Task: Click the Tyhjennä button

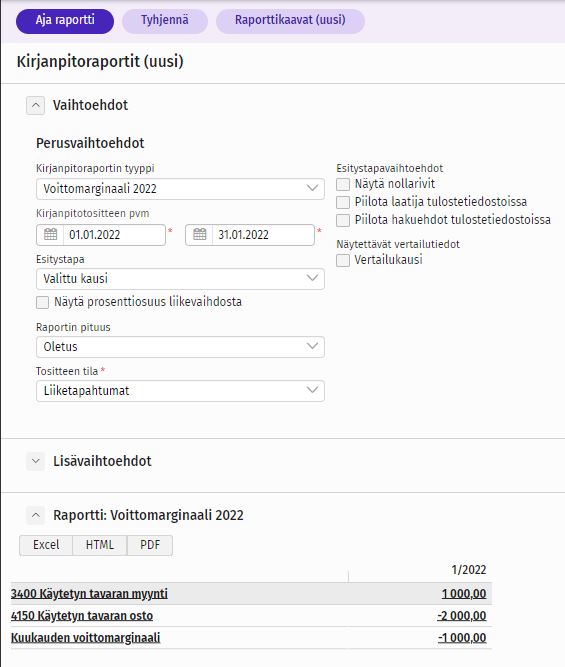Action: tap(165, 21)
